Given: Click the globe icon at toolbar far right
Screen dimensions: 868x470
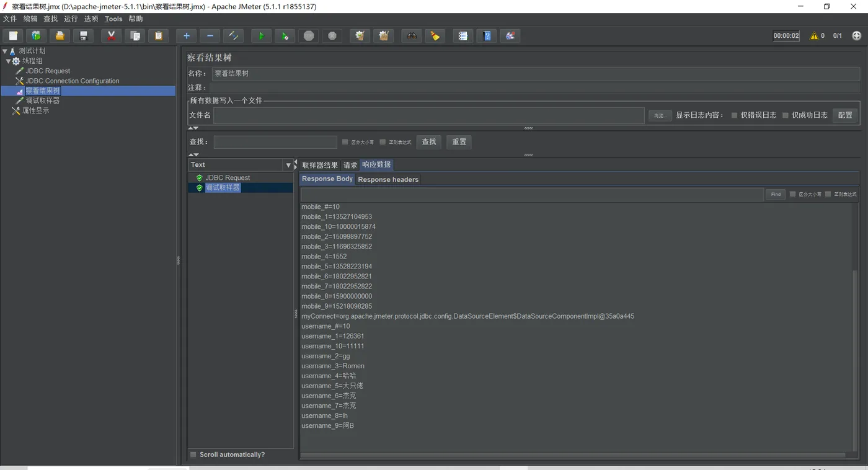Looking at the screenshot, I should 857,36.
